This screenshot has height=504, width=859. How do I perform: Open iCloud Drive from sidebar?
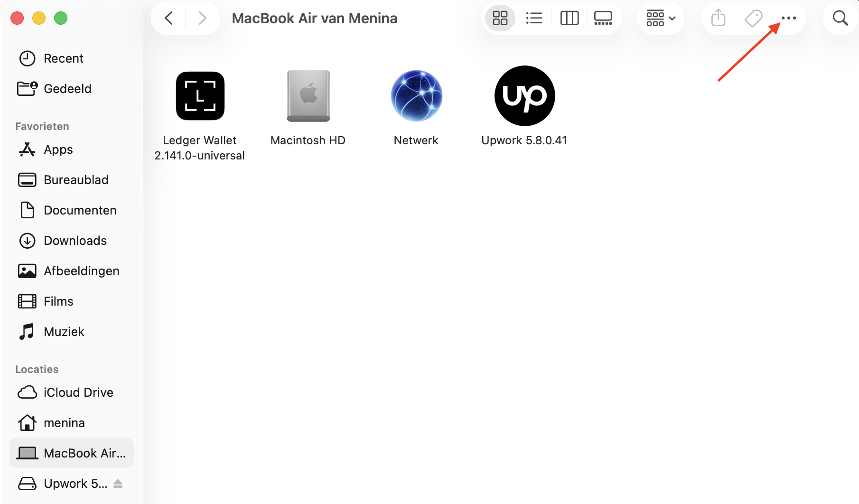click(78, 392)
